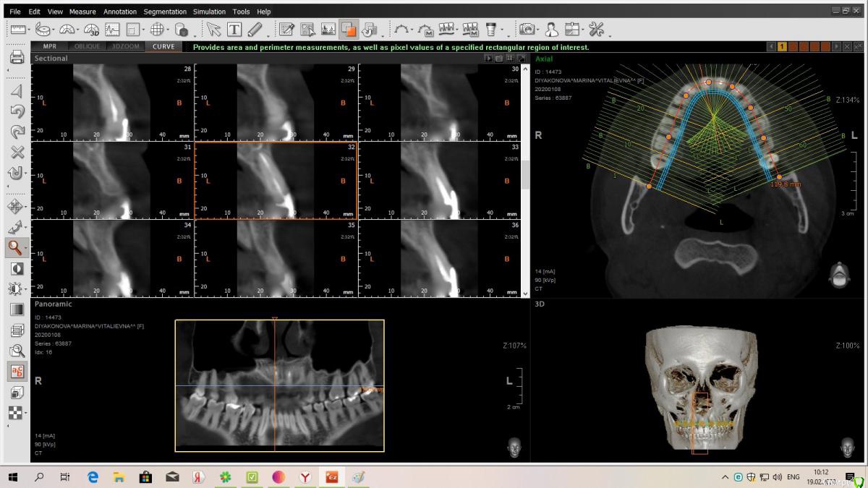Image resolution: width=868 pixels, height=488 pixels.
Task: Click the Sectional panel vertical scrollbar
Action: tap(525, 174)
